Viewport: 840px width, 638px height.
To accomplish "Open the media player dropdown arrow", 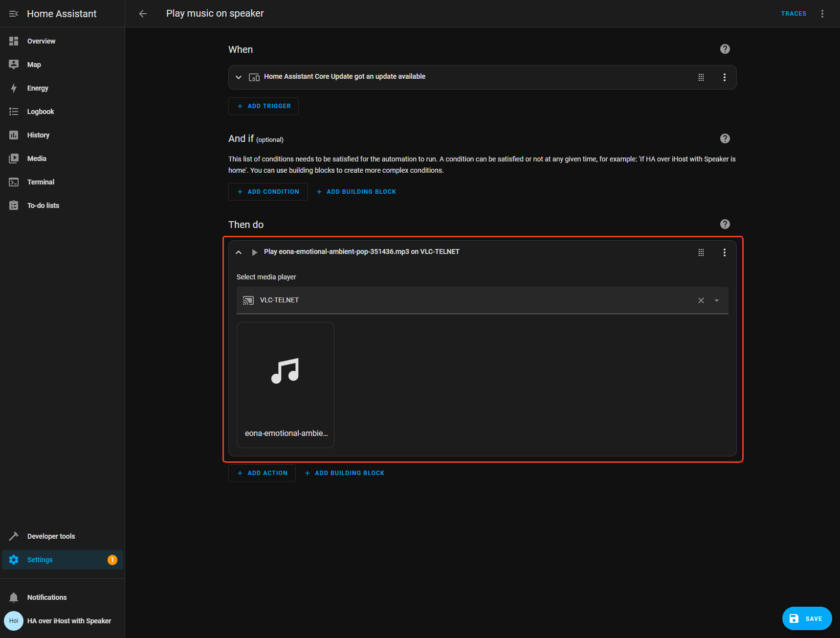I will pyautogui.click(x=716, y=300).
